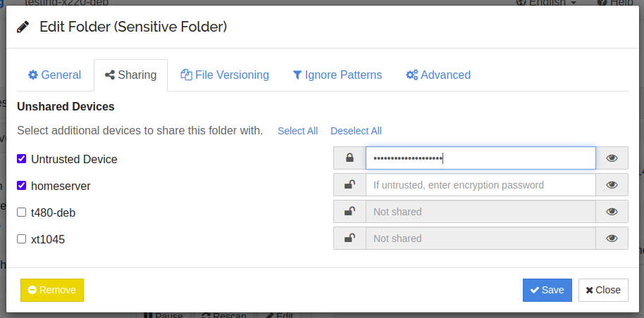Image resolution: width=644 pixels, height=318 pixels.
Task: Enable sharing with t480-deb
Action: tap(22, 212)
